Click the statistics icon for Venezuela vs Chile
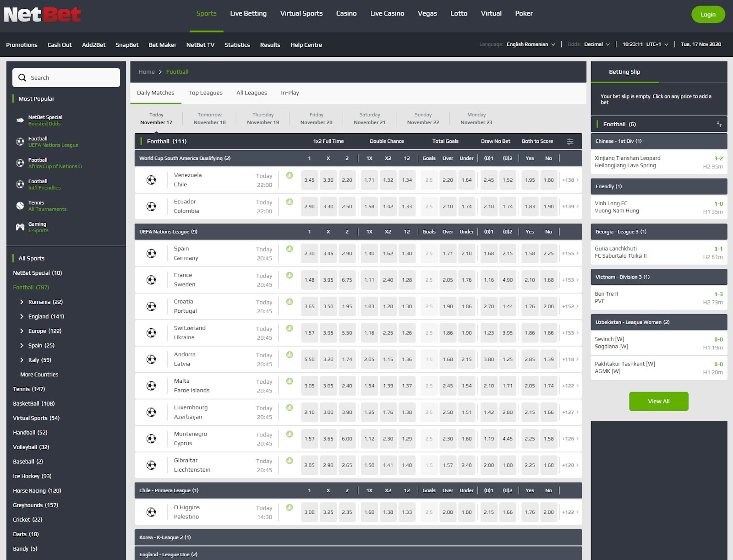Image resolution: width=733 pixels, height=560 pixels. (290, 175)
